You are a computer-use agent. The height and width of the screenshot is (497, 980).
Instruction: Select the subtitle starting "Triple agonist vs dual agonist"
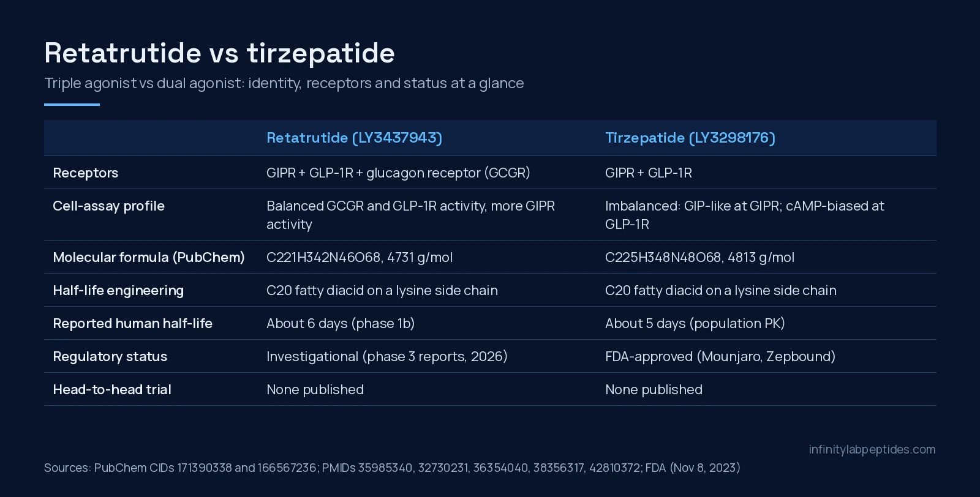(284, 83)
